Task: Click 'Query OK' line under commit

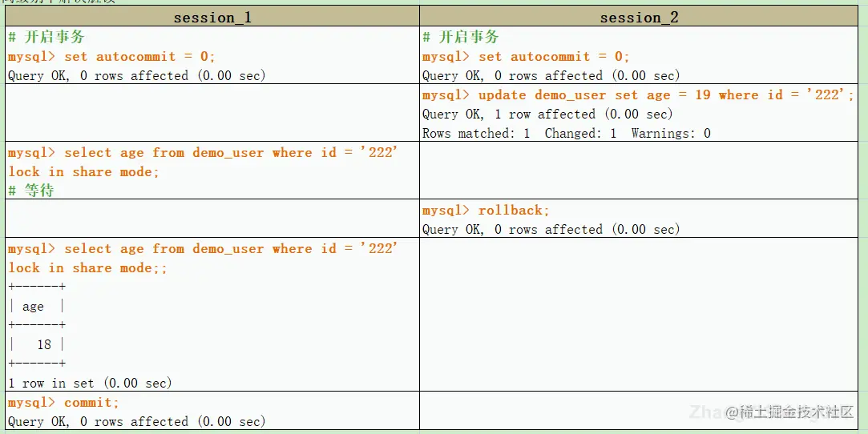Action: [137, 422]
